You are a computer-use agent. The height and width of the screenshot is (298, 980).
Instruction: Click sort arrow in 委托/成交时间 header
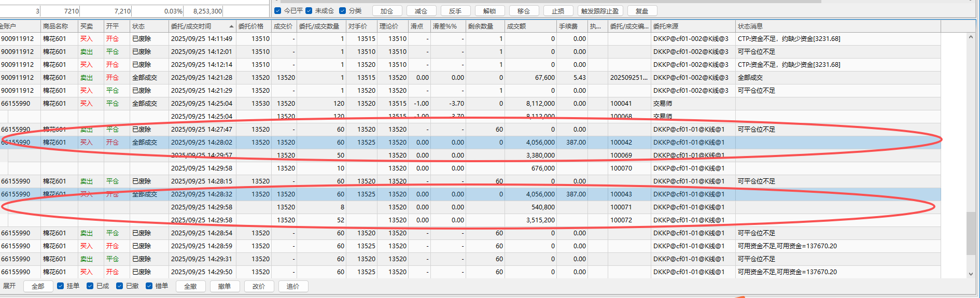click(x=231, y=26)
